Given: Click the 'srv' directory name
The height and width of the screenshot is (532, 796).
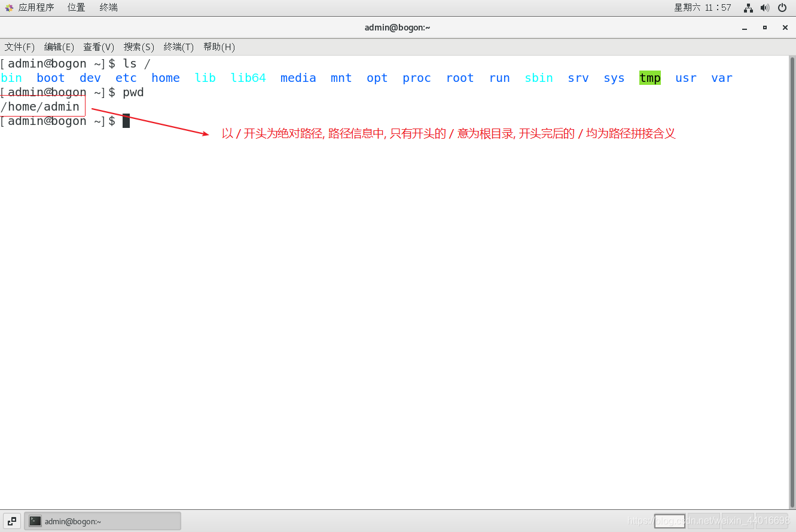Looking at the screenshot, I should coord(578,78).
